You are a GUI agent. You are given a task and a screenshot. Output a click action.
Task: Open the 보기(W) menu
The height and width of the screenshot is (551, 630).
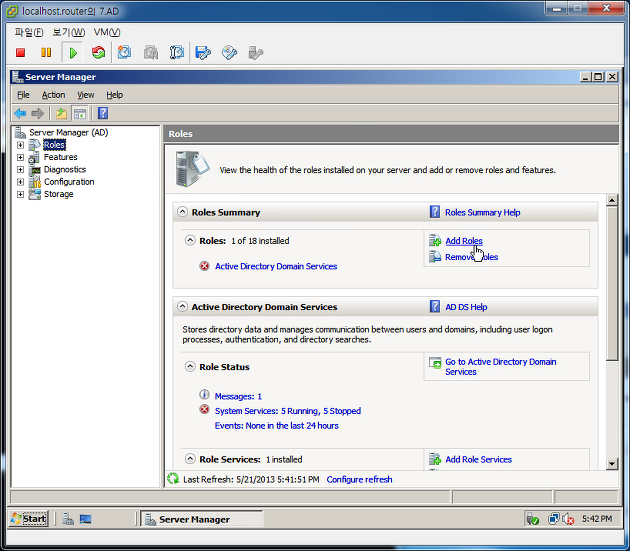[x=69, y=32]
